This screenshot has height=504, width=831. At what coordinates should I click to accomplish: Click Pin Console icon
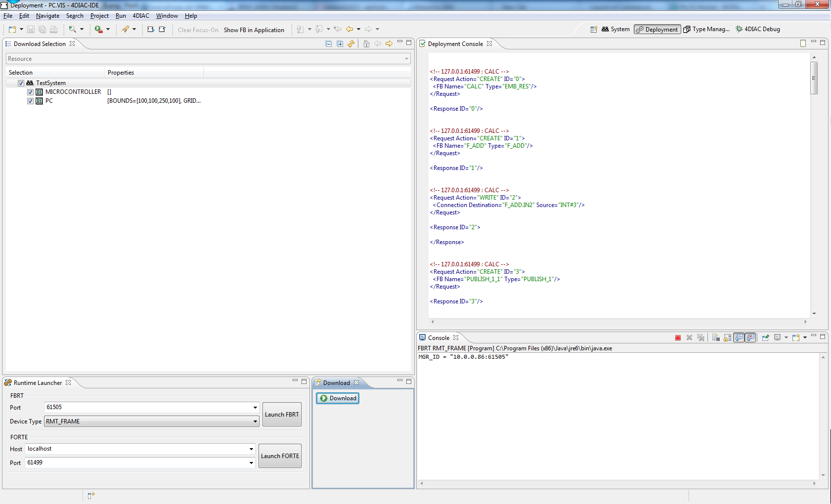(765, 337)
